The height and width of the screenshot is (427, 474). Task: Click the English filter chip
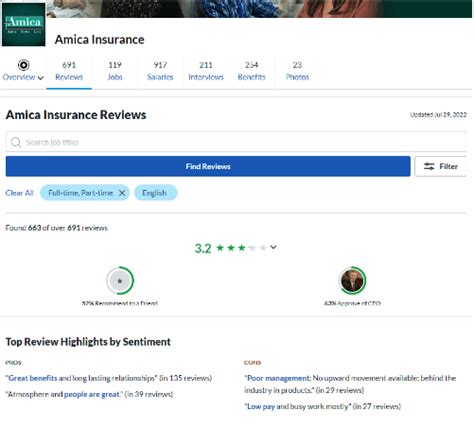pyautogui.click(x=156, y=193)
